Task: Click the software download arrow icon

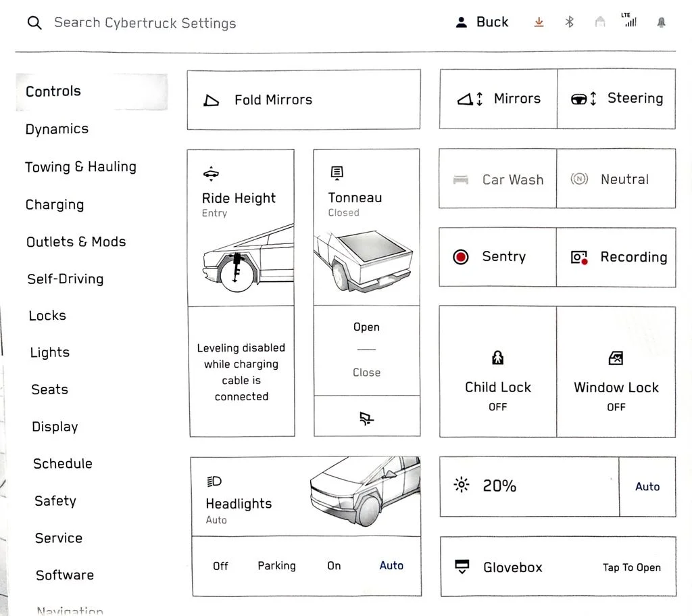Action: 539,22
